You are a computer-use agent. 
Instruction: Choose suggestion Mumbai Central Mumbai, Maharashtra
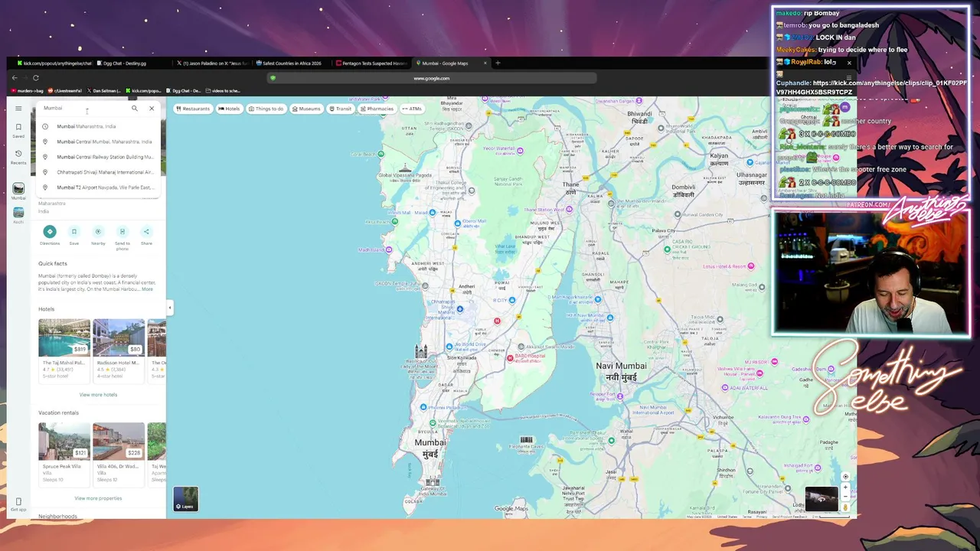pos(99,142)
